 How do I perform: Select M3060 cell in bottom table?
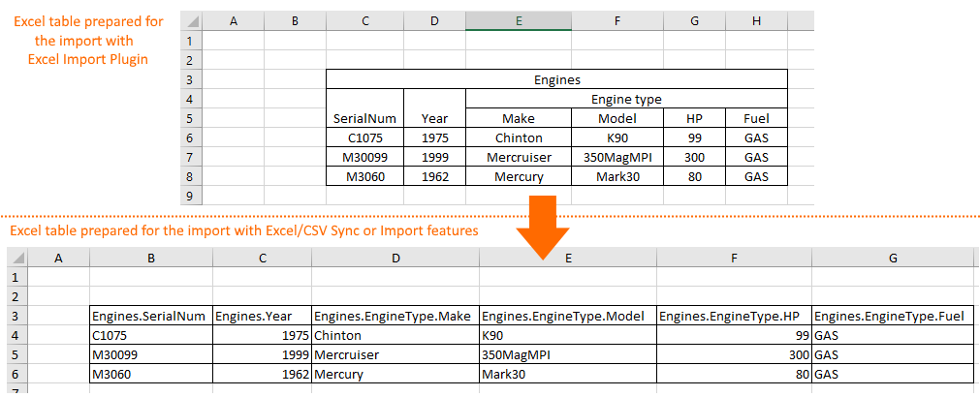(150, 374)
